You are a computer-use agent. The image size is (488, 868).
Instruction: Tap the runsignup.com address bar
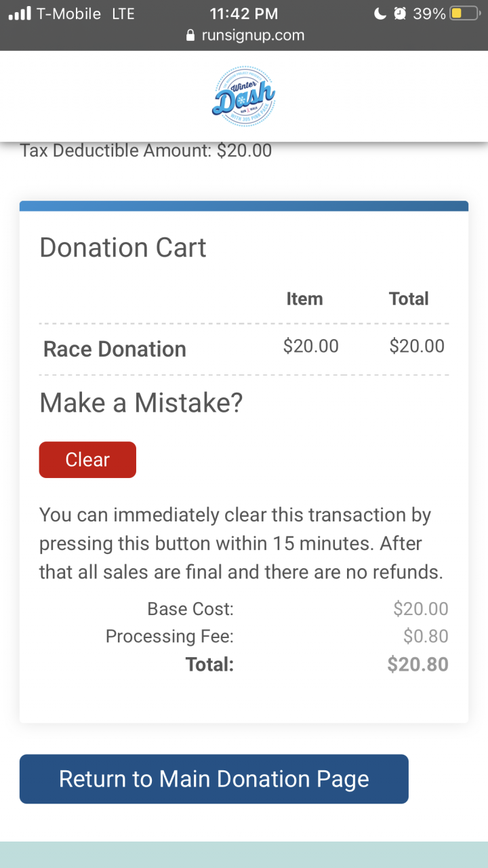click(x=252, y=36)
